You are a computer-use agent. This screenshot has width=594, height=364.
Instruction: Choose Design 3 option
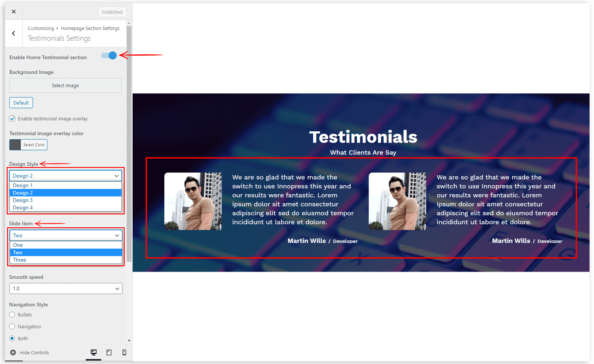(x=66, y=200)
